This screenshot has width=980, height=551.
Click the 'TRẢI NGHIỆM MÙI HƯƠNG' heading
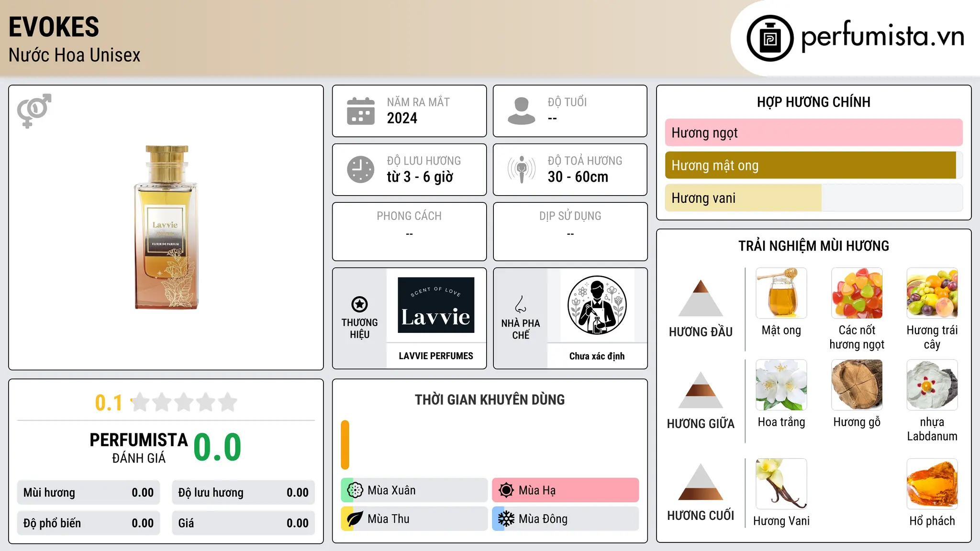coord(814,246)
